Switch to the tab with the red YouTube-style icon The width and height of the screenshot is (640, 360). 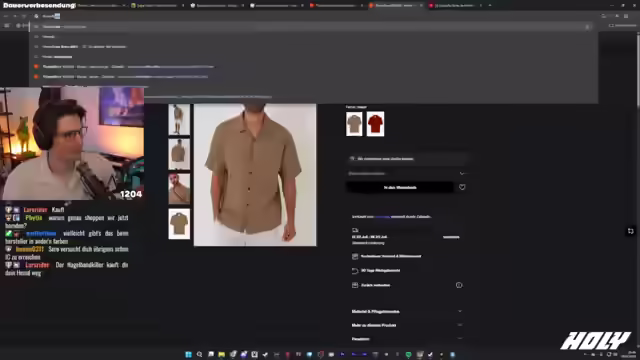click(336, 6)
